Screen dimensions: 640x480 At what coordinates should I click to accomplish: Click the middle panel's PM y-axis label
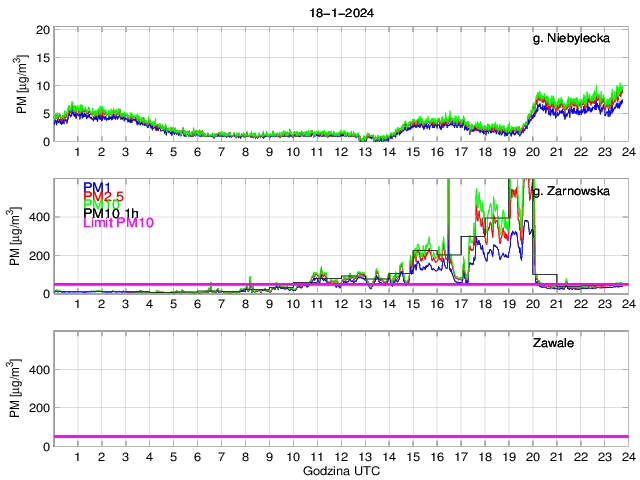pos(12,237)
